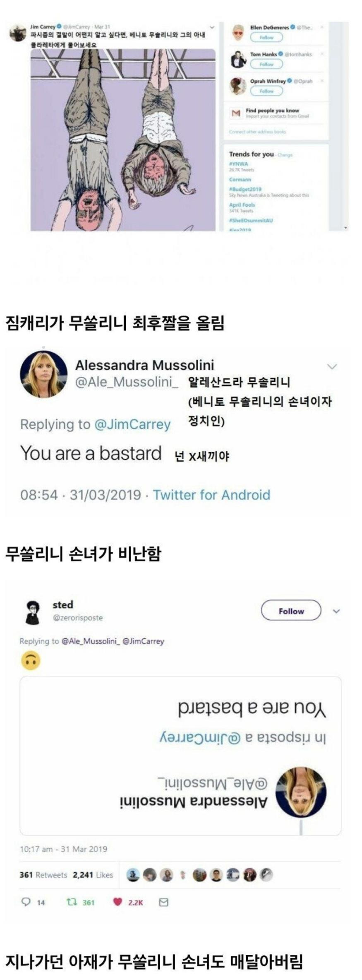Click the retweet arrows icon
Image resolution: width=362 pixels, height=980 pixels.
(x=71, y=902)
